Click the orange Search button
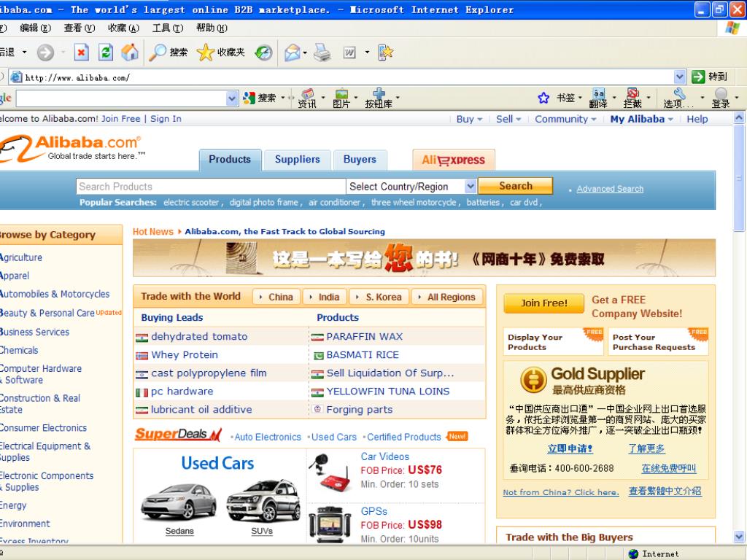The image size is (747, 560). click(516, 186)
